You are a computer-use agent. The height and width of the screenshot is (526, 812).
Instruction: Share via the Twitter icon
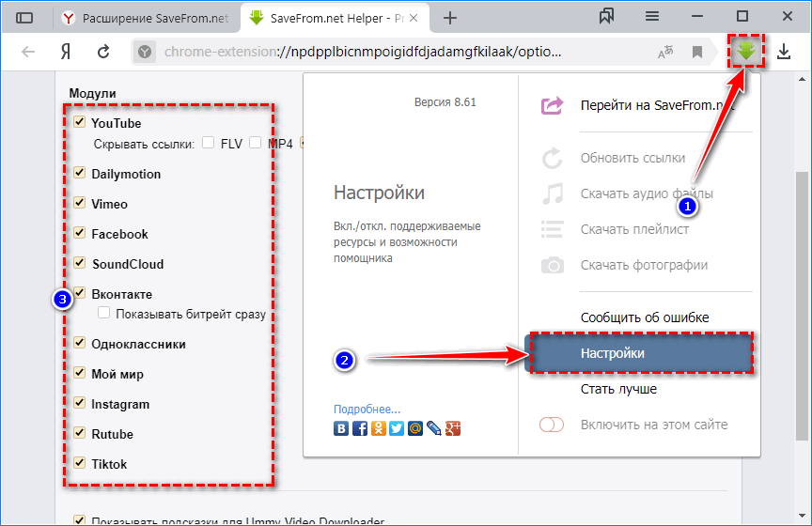click(x=397, y=428)
